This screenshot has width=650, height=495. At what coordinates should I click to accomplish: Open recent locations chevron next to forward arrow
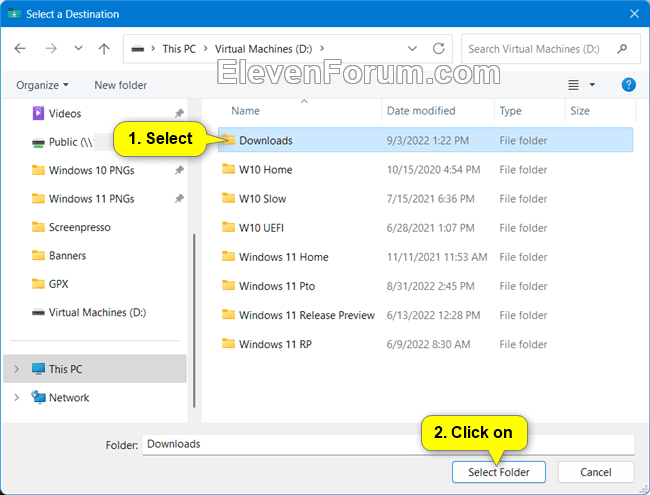78,49
